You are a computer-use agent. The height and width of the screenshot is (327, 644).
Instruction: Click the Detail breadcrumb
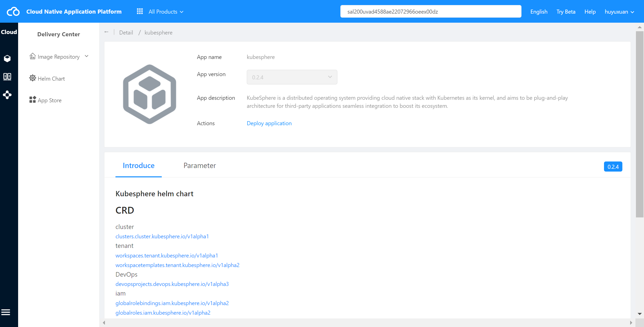126,32
